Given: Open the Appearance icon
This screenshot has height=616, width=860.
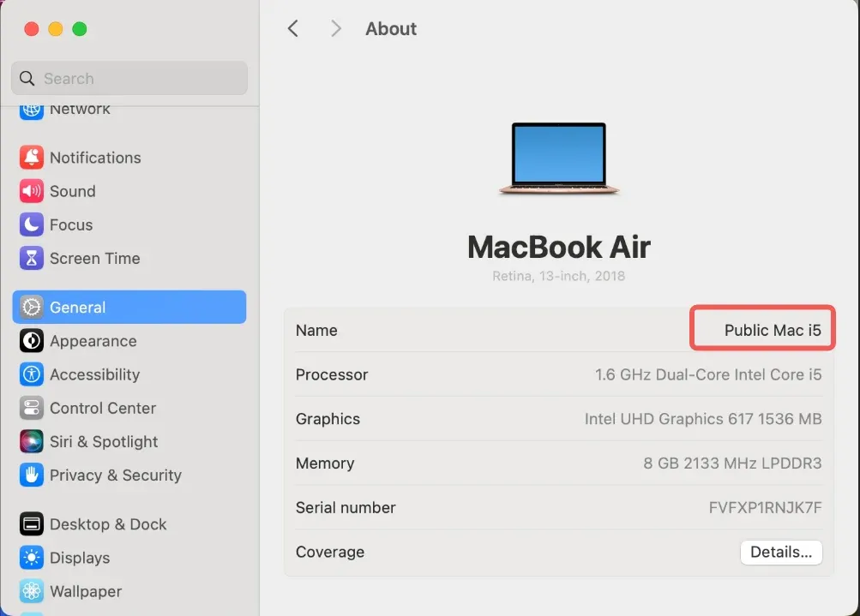Looking at the screenshot, I should pyautogui.click(x=31, y=341).
